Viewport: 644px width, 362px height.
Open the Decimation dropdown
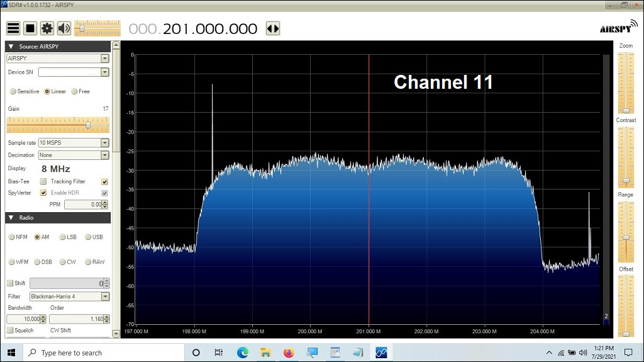(74, 155)
